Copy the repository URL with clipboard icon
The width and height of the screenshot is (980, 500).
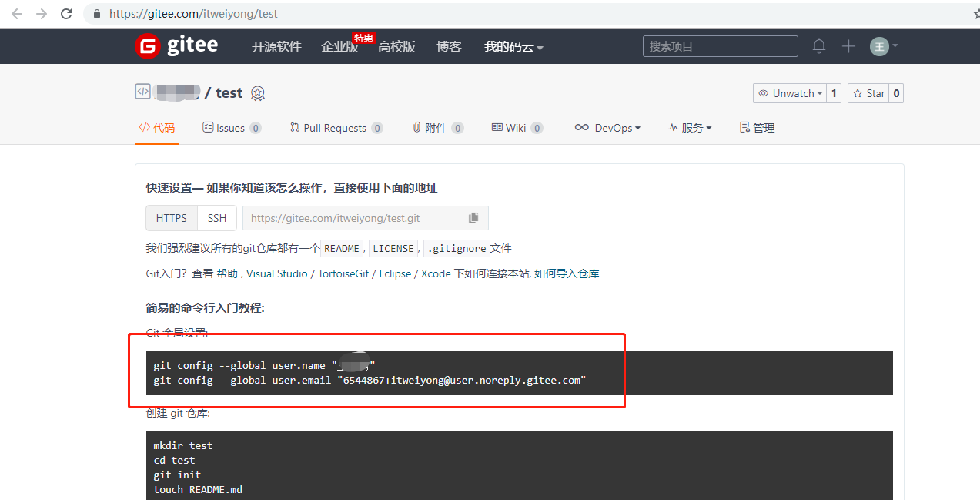click(473, 218)
